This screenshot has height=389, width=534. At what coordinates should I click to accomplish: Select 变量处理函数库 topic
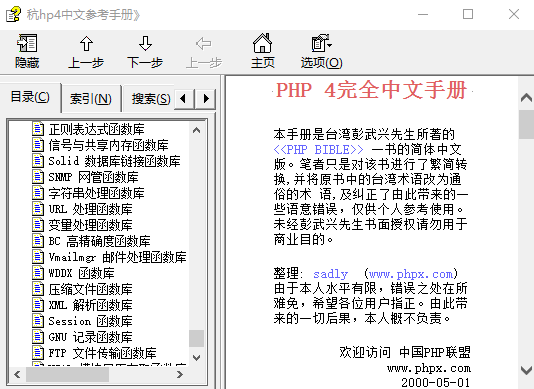tap(90, 225)
